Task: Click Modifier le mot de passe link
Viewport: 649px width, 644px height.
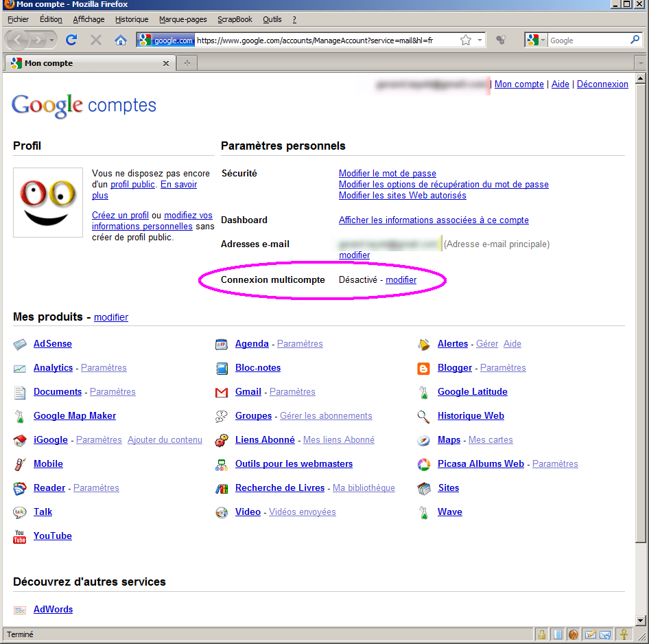Action: [x=388, y=173]
